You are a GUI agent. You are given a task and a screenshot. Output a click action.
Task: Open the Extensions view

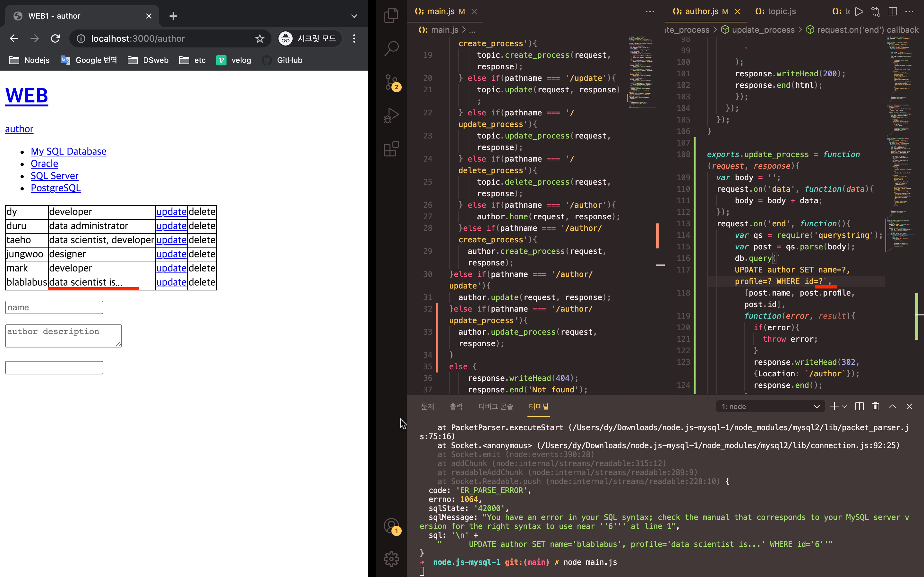click(391, 149)
